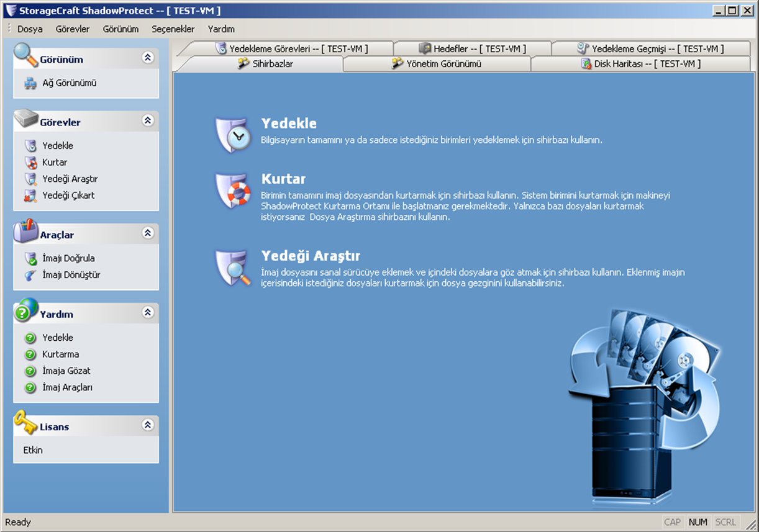Click the Görevler panel disk drive icon
This screenshot has width=759, height=532.
26,120
